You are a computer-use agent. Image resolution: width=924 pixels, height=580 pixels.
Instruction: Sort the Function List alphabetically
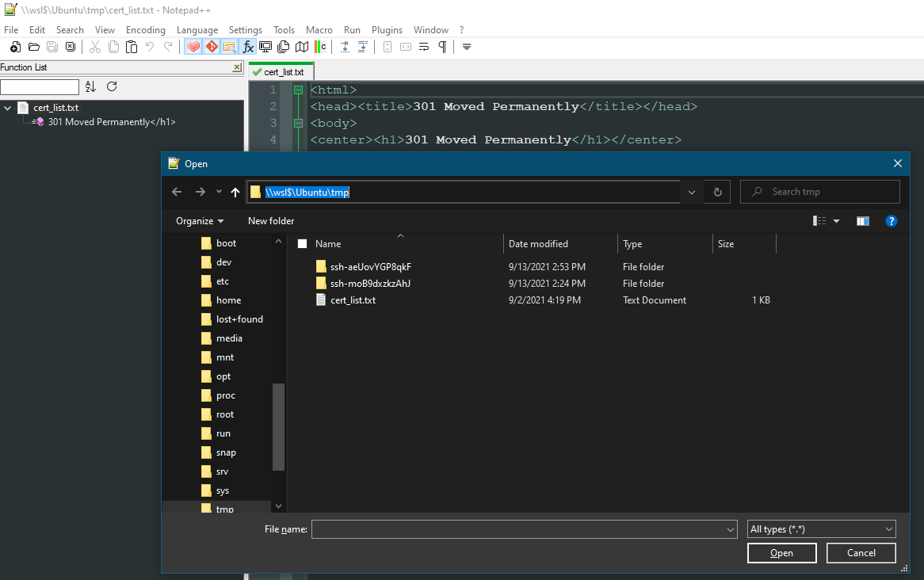[90, 86]
